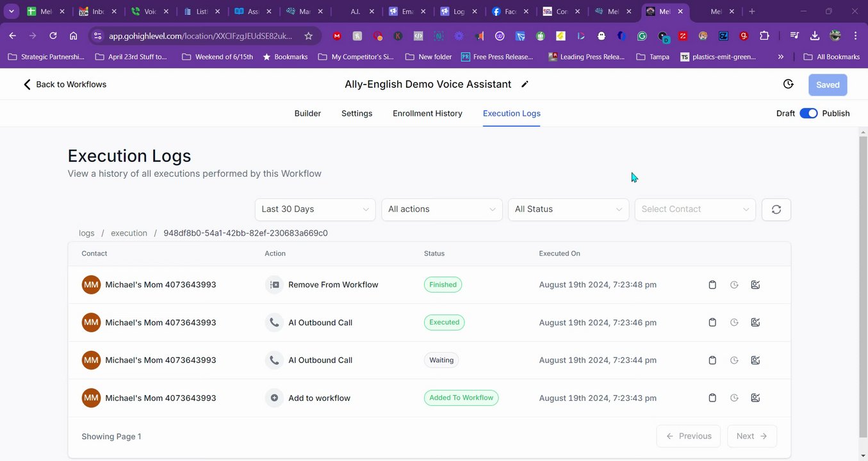868x461 pixels.
Task: Click the contact details icon in the Remove From Workflow row
Action: [x=755, y=285]
